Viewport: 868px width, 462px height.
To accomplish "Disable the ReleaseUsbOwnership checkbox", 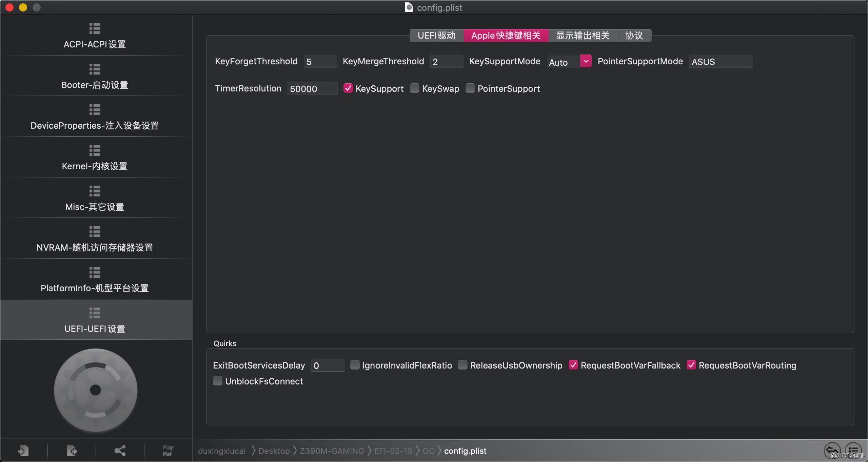I will (x=462, y=365).
